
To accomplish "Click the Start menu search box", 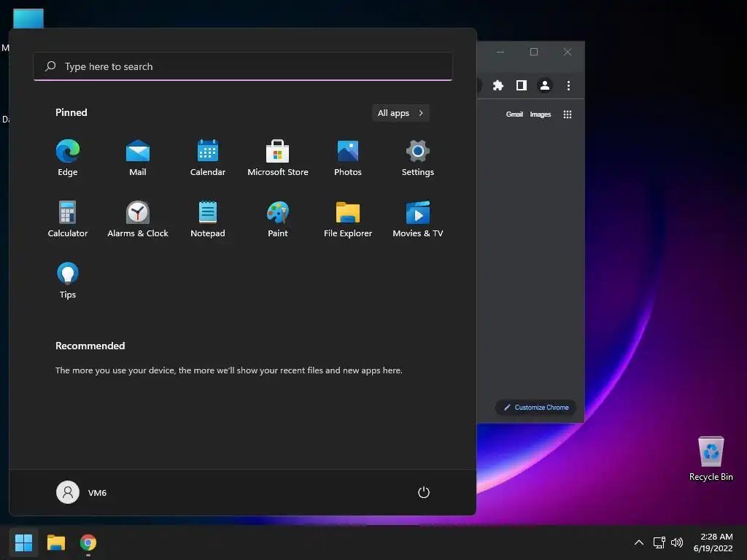I will click(243, 66).
